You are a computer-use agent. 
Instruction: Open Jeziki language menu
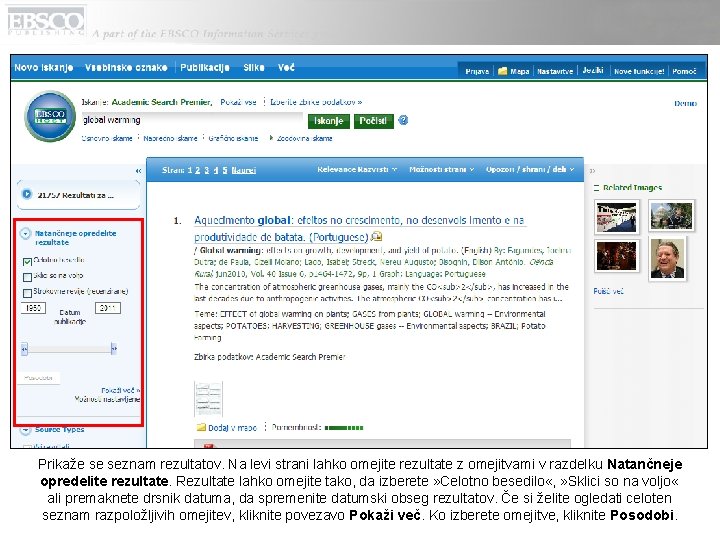[593, 70]
